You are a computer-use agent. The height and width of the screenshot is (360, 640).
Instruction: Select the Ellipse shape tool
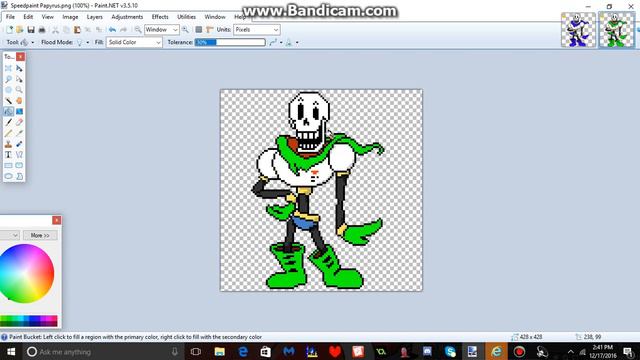point(8,176)
